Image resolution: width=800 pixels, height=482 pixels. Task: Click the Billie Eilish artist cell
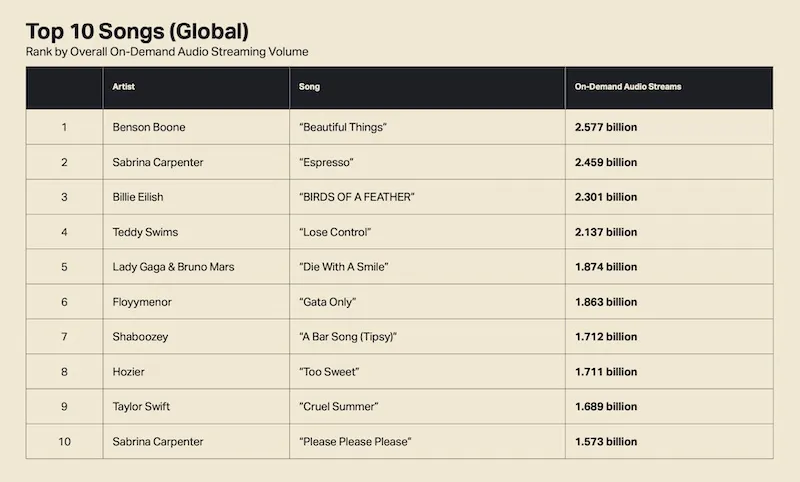click(x=139, y=197)
